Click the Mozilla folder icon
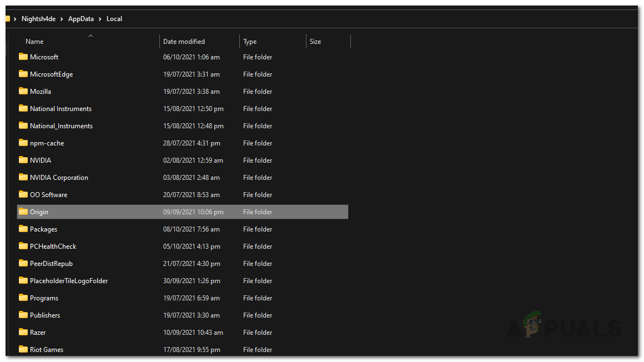 (x=23, y=91)
